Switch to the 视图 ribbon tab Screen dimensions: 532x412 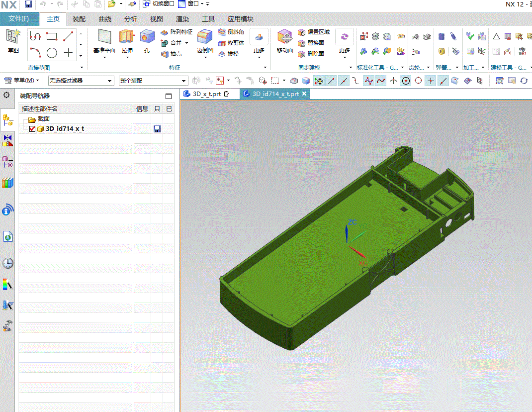pyautogui.click(x=157, y=19)
